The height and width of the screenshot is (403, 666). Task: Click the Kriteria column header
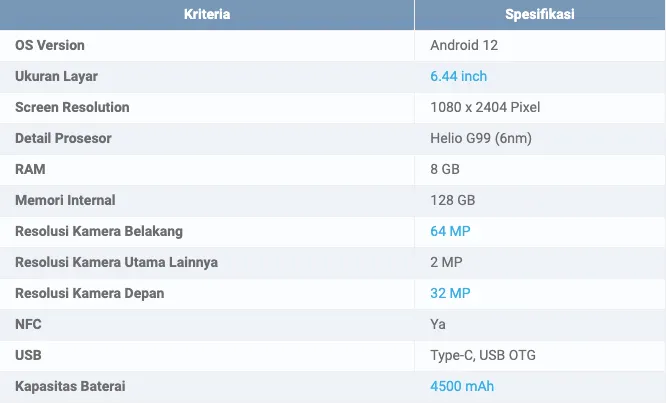tap(207, 15)
